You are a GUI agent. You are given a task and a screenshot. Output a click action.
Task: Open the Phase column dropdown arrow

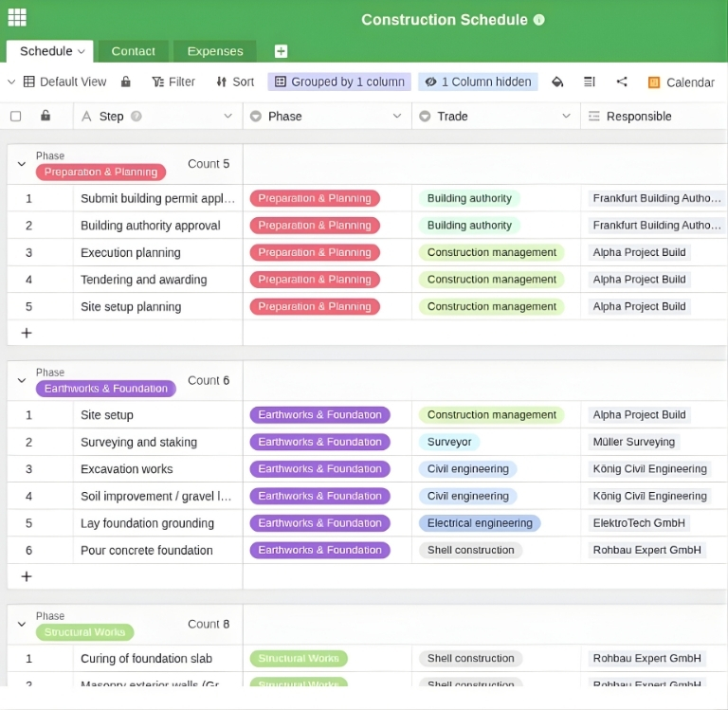(x=396, y=117)
